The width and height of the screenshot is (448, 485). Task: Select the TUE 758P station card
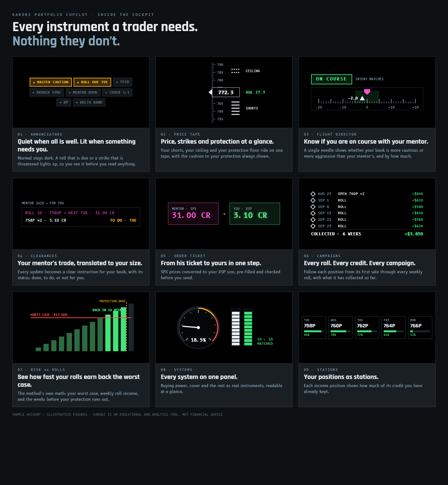[314, 328]
